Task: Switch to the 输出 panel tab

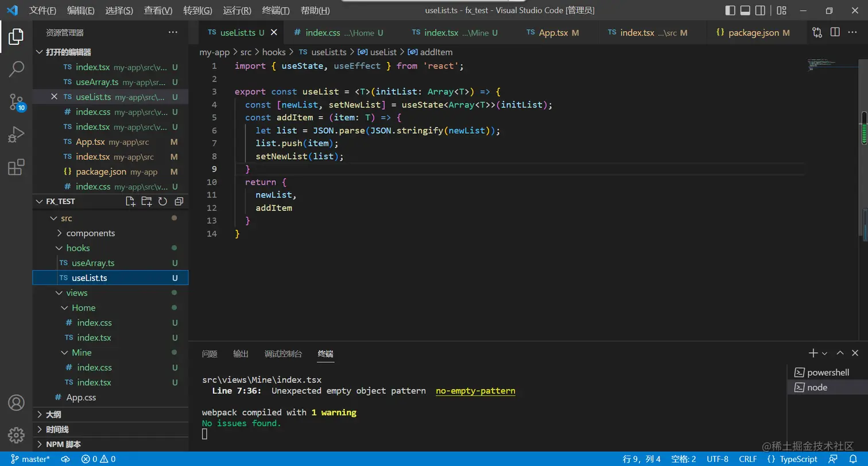Action: click(x=241, y=353)
